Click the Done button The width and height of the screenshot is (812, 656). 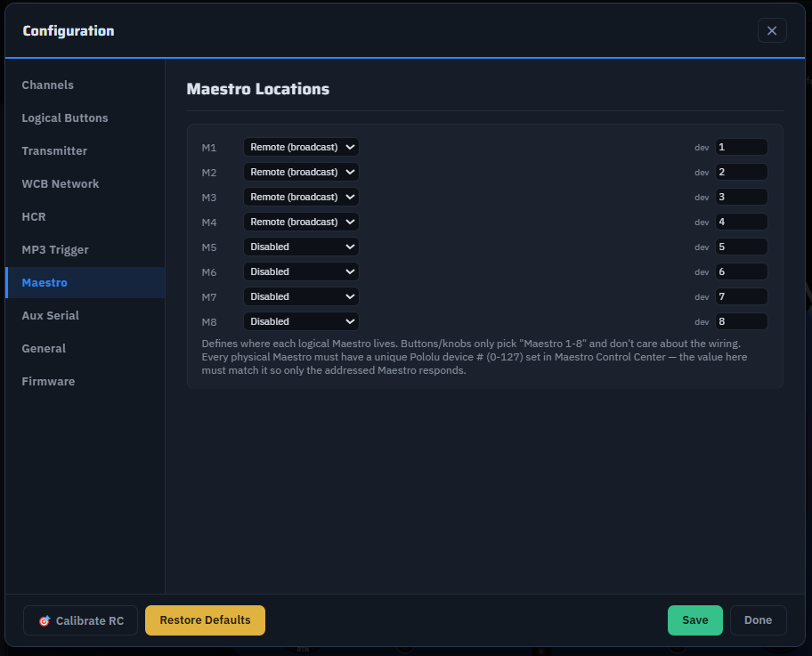tap(759, 620)
